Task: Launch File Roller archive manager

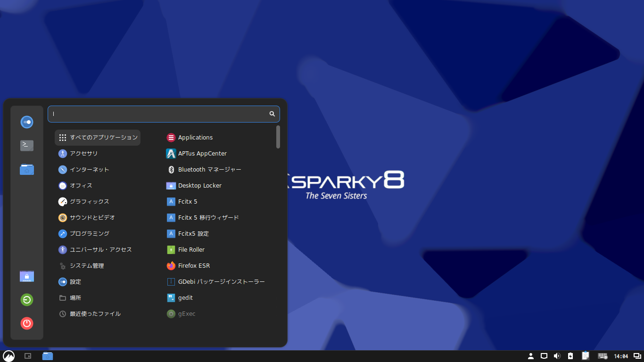Action: pyautogui.click(x=218, y=250)
